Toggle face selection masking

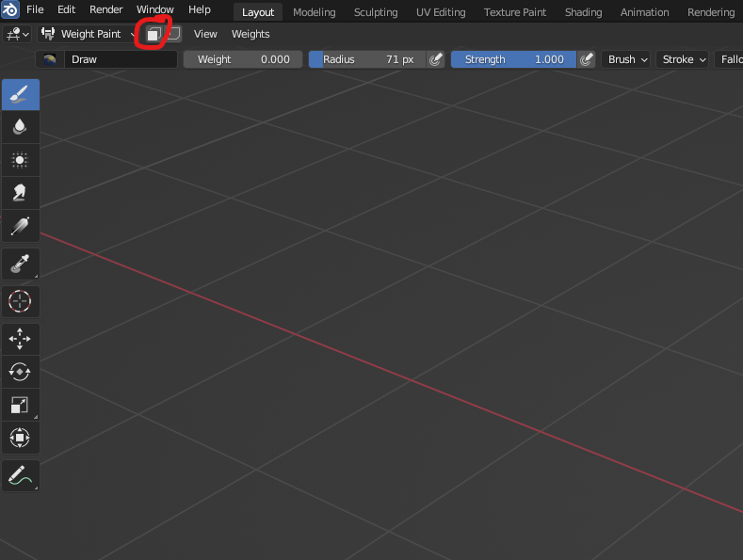153,34
